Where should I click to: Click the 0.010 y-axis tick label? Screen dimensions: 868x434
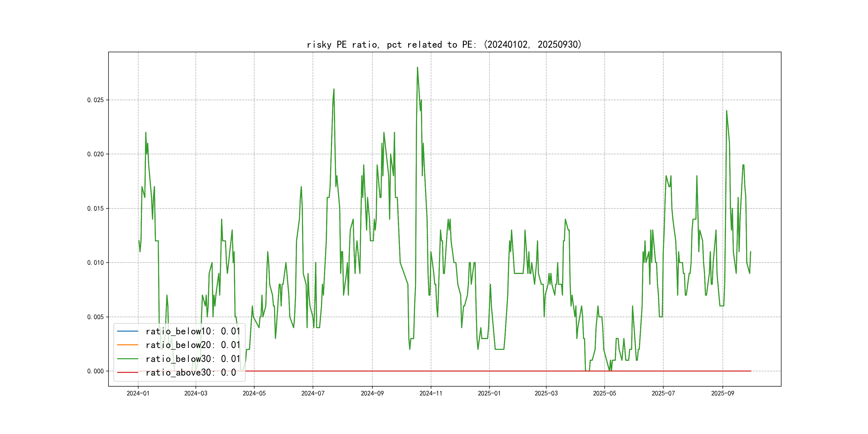[x=95, y=263]
